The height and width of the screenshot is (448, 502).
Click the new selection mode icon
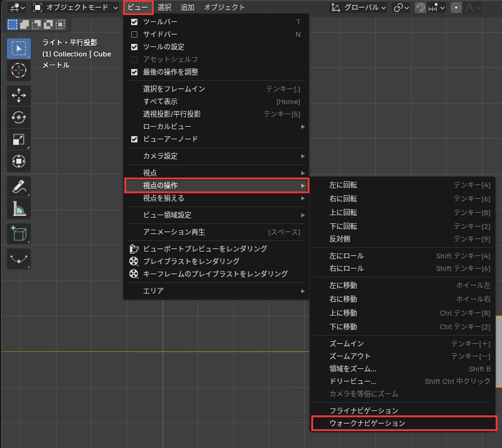(13, 24)
